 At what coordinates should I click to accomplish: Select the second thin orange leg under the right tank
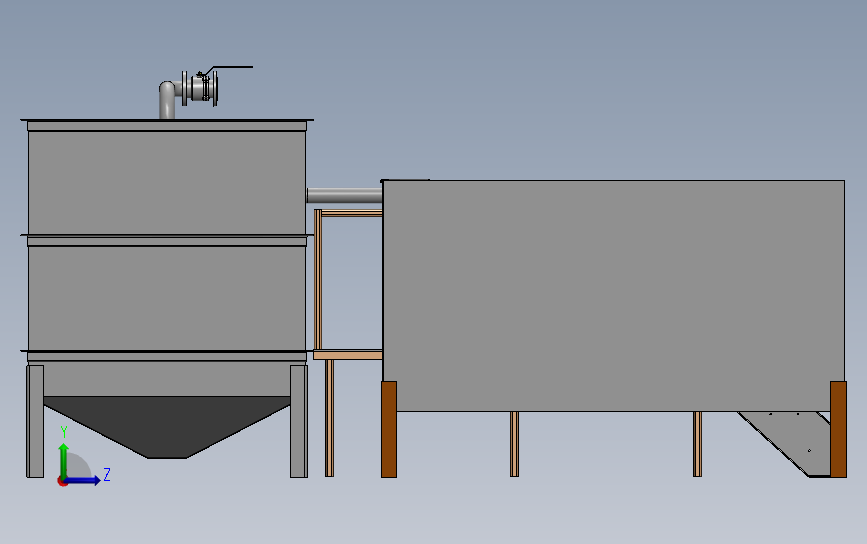tap(697, 444)
